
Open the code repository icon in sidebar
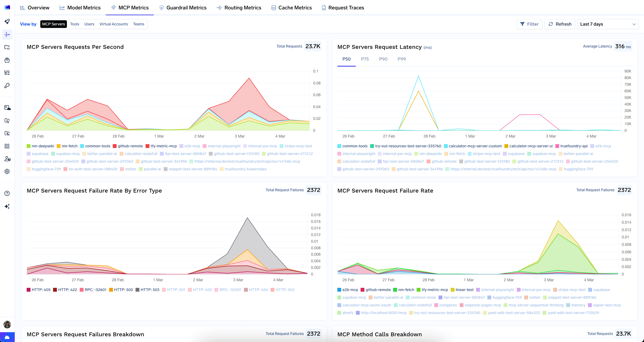[x=7, y=47]
